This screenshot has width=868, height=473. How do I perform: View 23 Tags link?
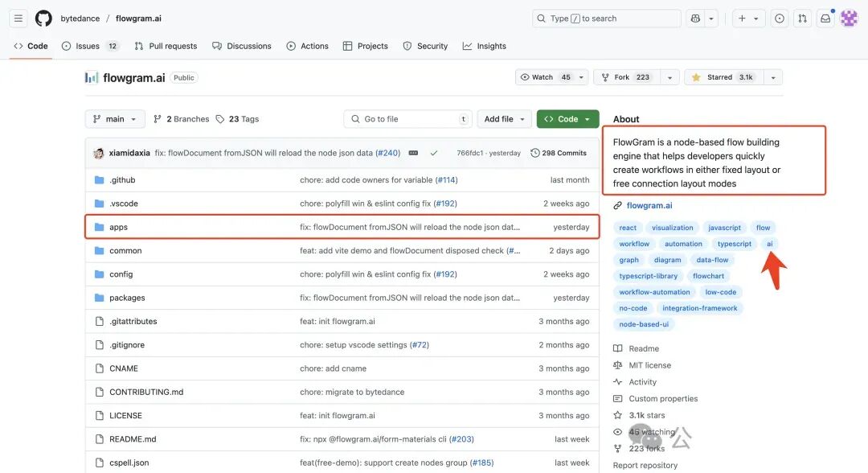click(237, 119)
